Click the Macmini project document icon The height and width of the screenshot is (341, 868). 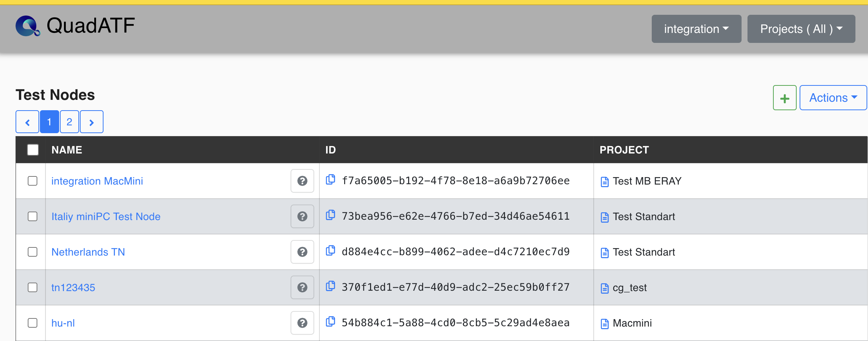(x=605, y=324)
